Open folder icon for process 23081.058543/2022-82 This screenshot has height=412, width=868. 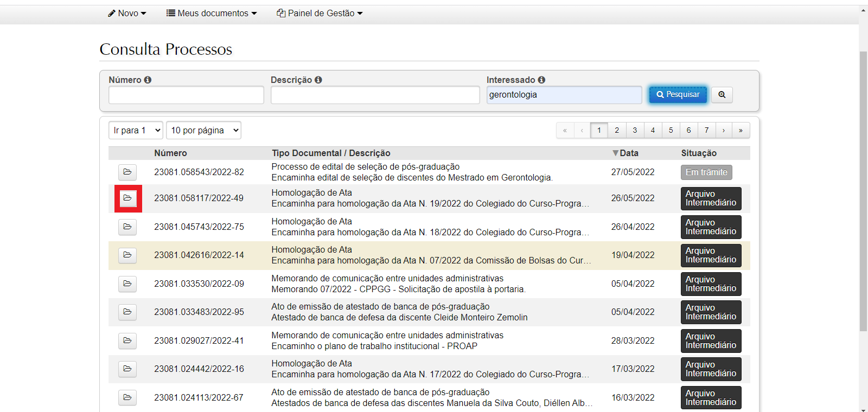click(127, 172)
